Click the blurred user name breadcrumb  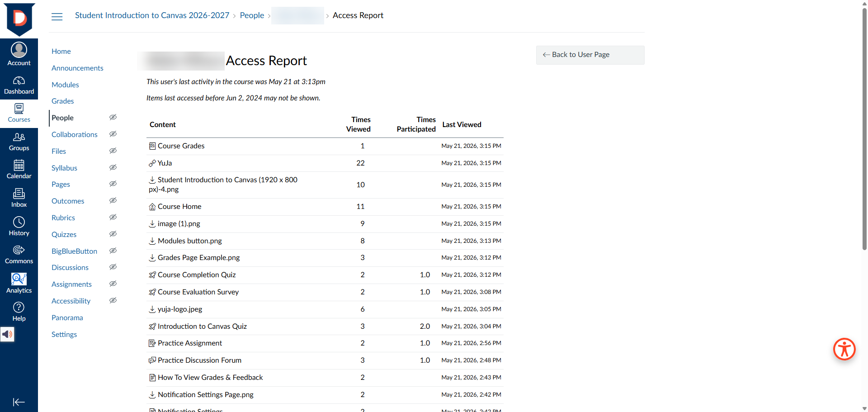(297, 15)
